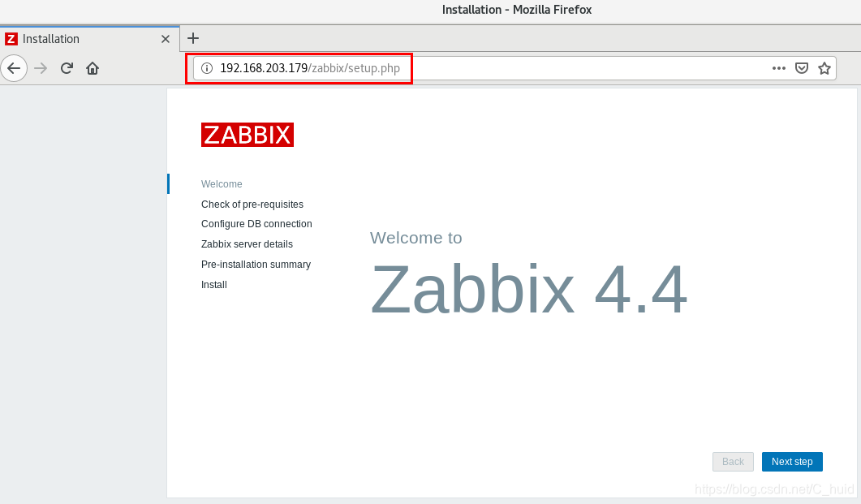Open the Firefox home page icon

tap(93, 68)
